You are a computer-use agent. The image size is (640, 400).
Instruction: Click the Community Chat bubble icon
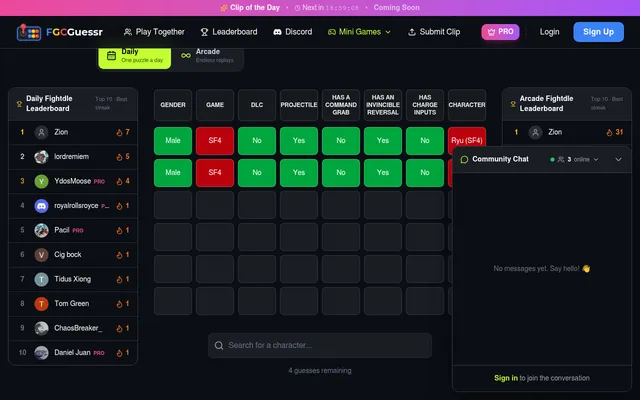pos(464,159)
